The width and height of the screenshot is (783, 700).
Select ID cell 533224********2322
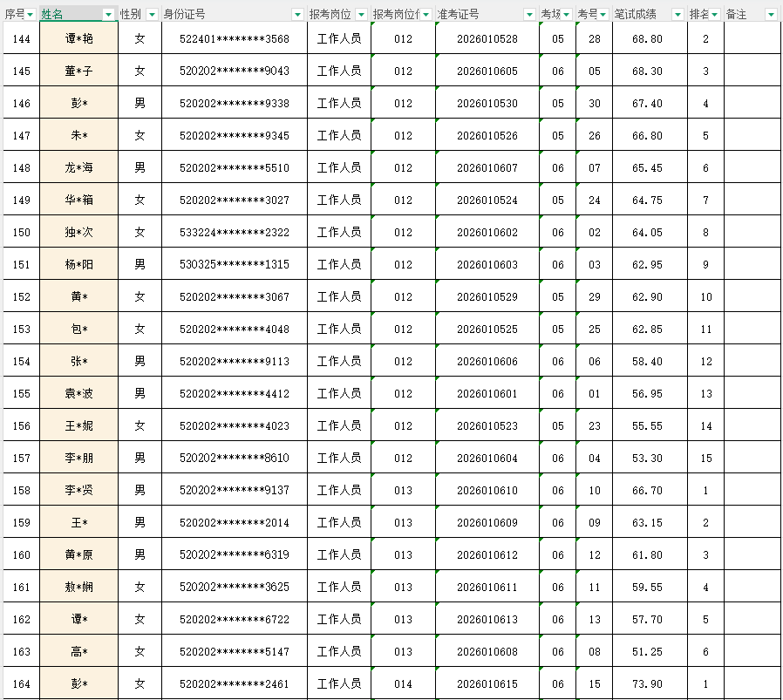235,232
